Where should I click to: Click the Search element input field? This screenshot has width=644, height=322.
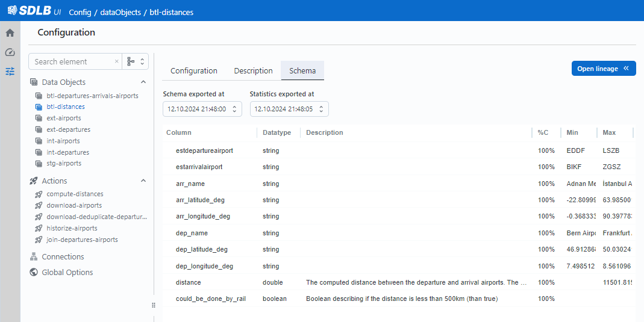[x=71, y=61]
